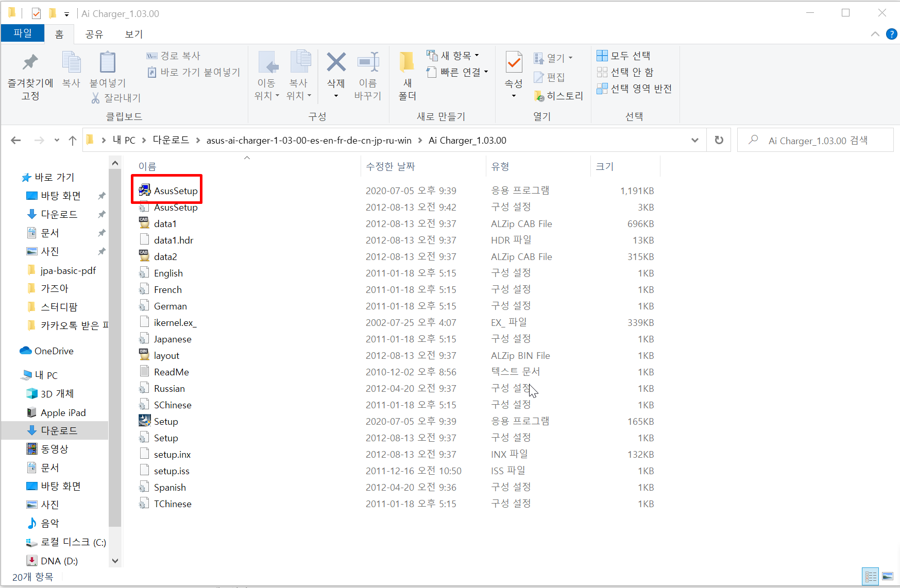This screenshot has width=900, height=588.
Task: Open DNA (D:) drive in sidebar
Action: [52, 561]
